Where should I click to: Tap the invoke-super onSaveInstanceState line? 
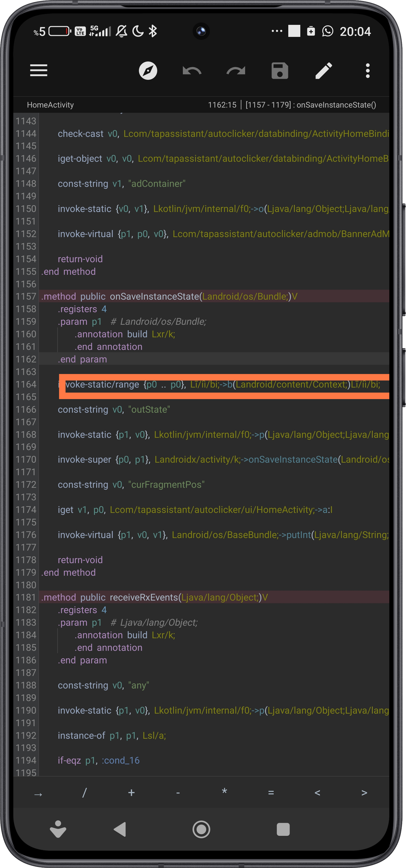pyautogui.click(x=223, y=460)
